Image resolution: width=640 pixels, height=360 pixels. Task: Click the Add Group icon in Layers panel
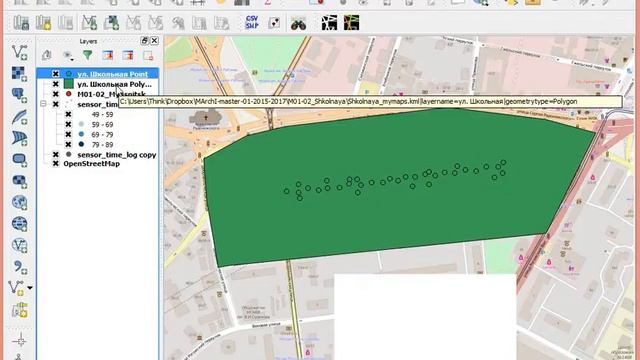pos(47,55)
